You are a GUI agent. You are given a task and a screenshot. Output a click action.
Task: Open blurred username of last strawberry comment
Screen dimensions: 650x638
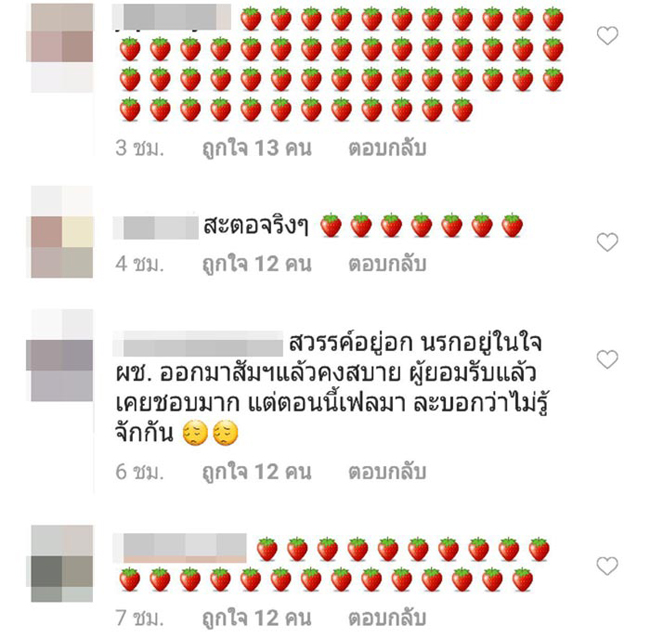[180, 548]
